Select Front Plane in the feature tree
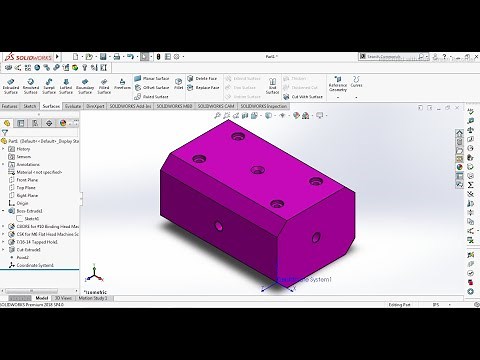Image resolution: width=480 pixels, height=360 pixels. [23, 180]
